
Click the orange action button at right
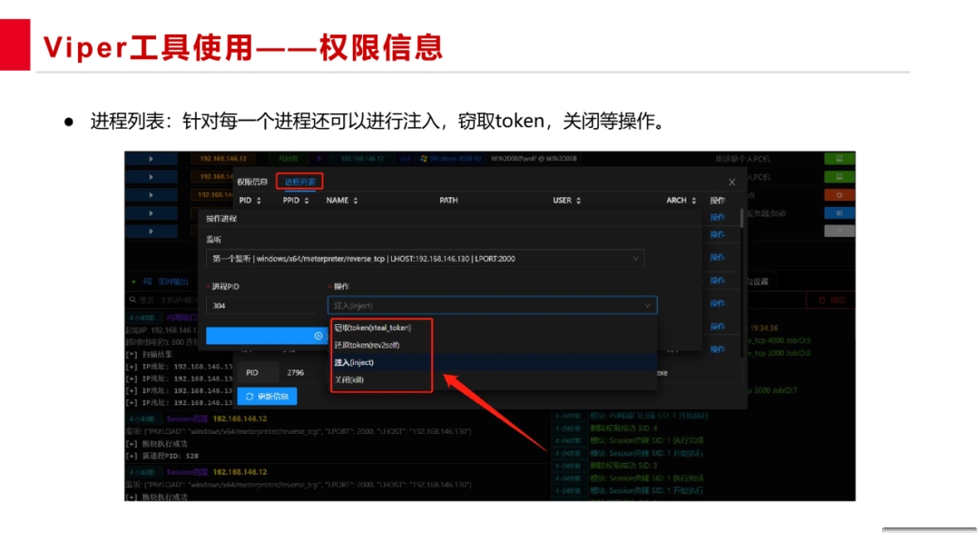pos(838,195)
